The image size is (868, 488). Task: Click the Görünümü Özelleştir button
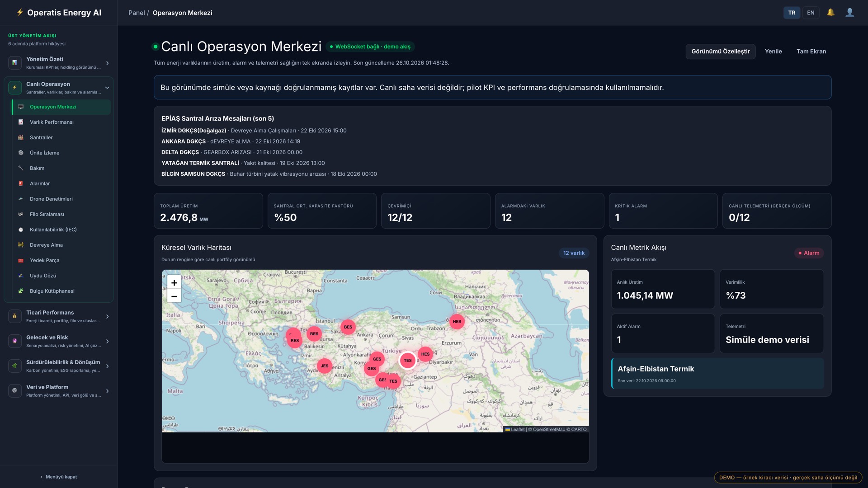(x=720, y=52)
